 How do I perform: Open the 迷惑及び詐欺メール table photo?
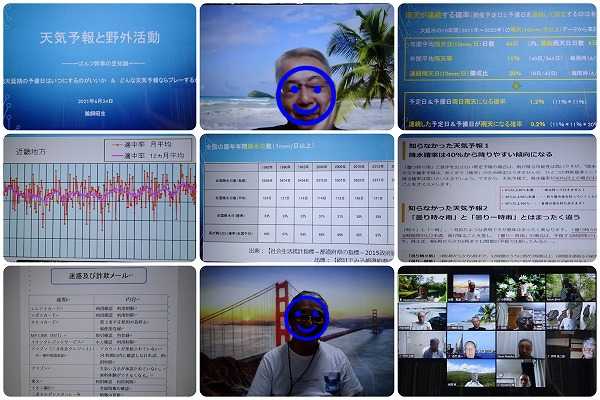point(99,331)
